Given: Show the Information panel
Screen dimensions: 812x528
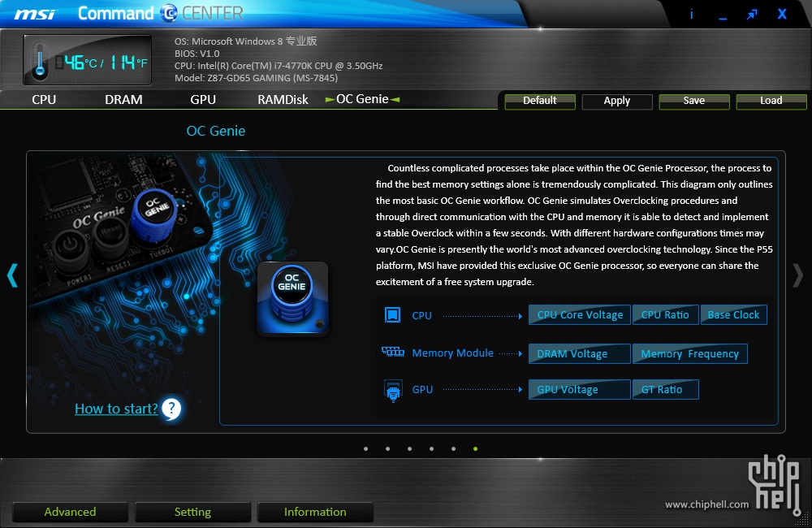Looking at the screenshot, I should (x=315, y=512).
